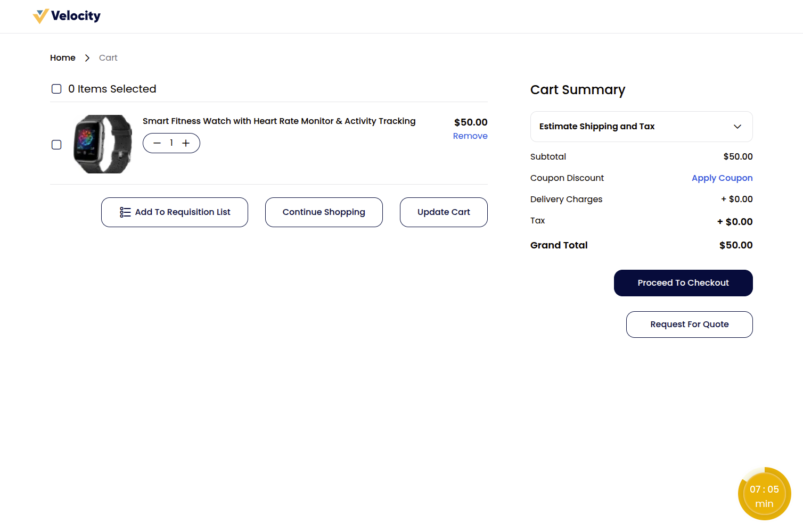803x532 pixels.
Task: Click the Velocity logo
Action: coord(67,16)
